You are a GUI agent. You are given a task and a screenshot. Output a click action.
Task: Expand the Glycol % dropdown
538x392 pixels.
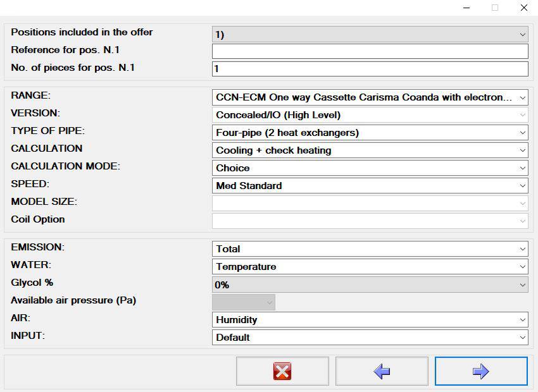click(x=370, y=285)
